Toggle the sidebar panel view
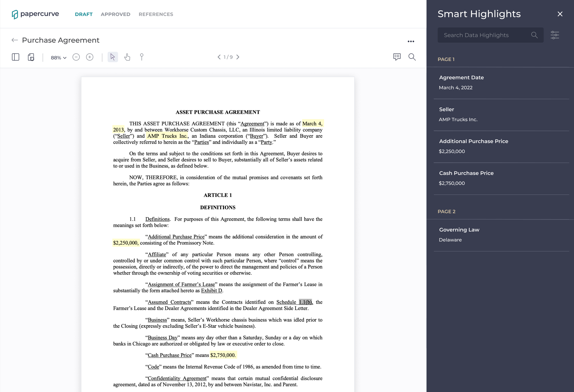Screen dimensions: 574x392 point(15,57)
